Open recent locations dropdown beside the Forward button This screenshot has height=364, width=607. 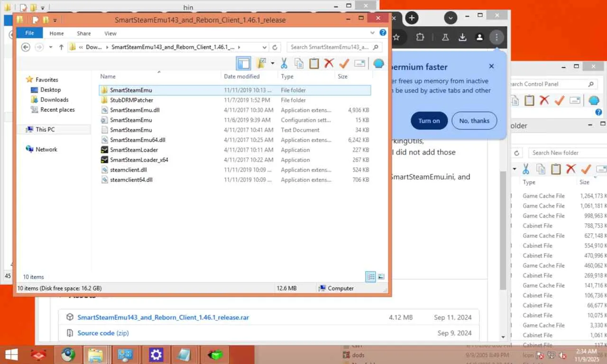point(51,47)
